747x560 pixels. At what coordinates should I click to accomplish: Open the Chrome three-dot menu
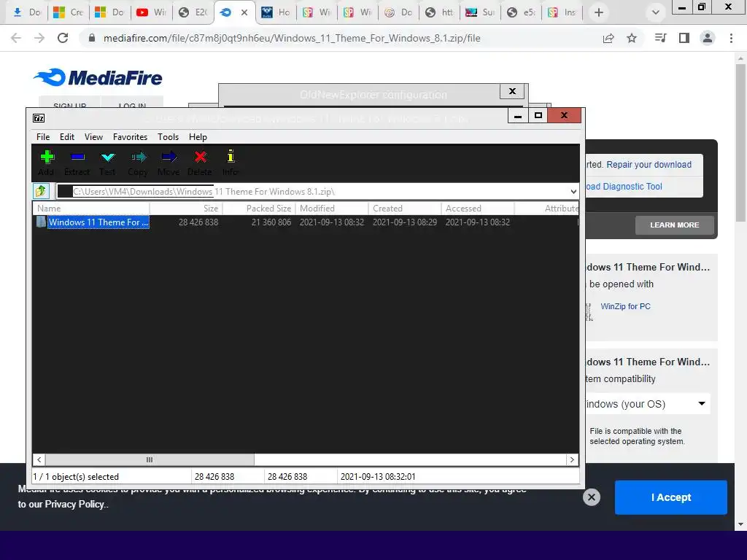click(731, 38)
